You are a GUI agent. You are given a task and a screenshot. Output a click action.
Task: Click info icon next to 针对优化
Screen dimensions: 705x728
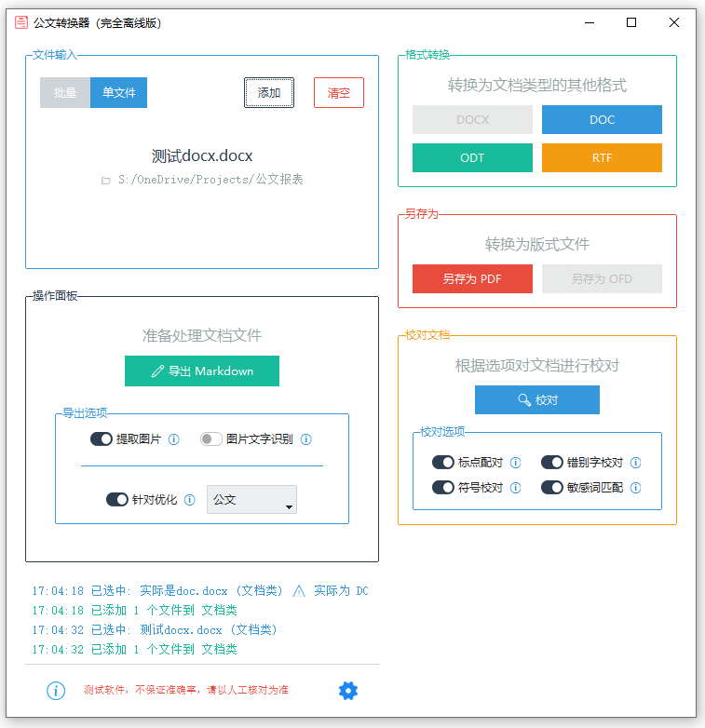190,500
